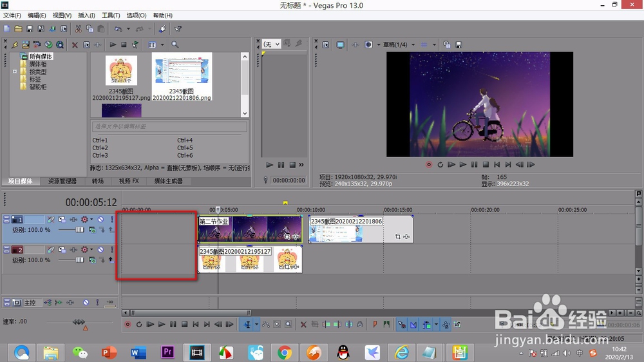Cut selection with the scissors icon
The width and height of the screenshot is (644, 362).
pyautogui.click(x=78, y=29)
